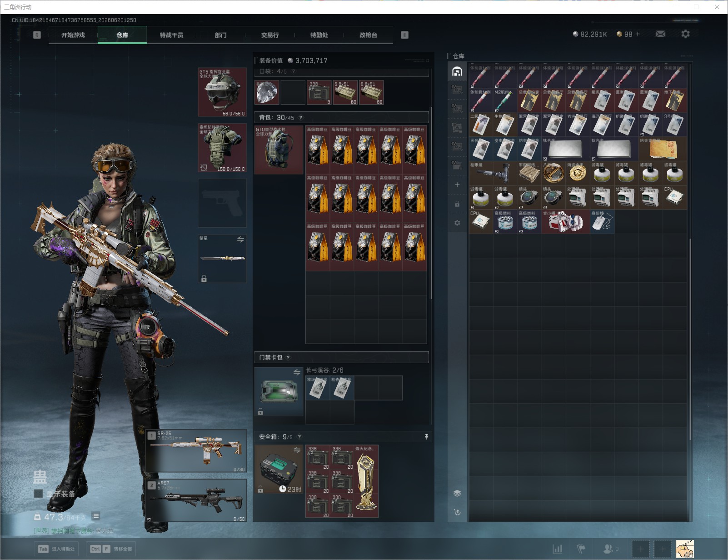Show the 口袋 help tooltip

(294, 71)
